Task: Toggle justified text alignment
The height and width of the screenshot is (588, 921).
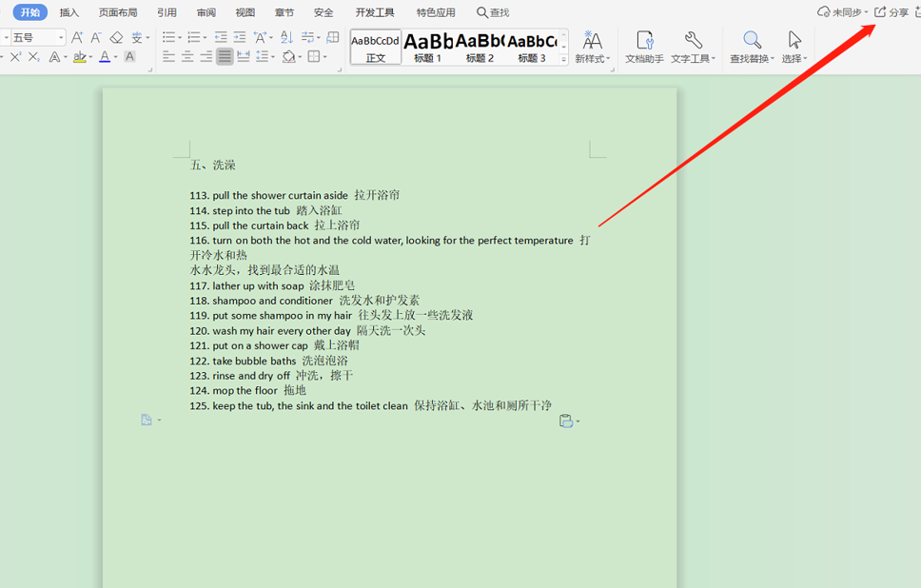Action: [225, 57]
